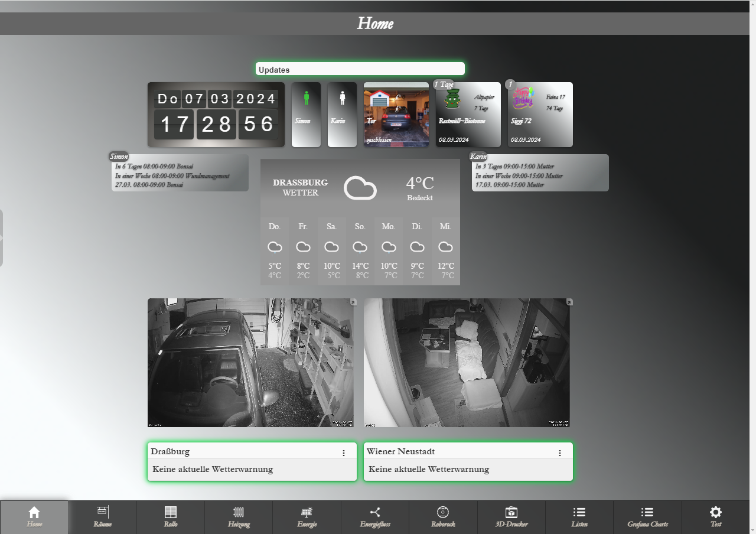Open the garage camera feed with car

coord(250,363)
